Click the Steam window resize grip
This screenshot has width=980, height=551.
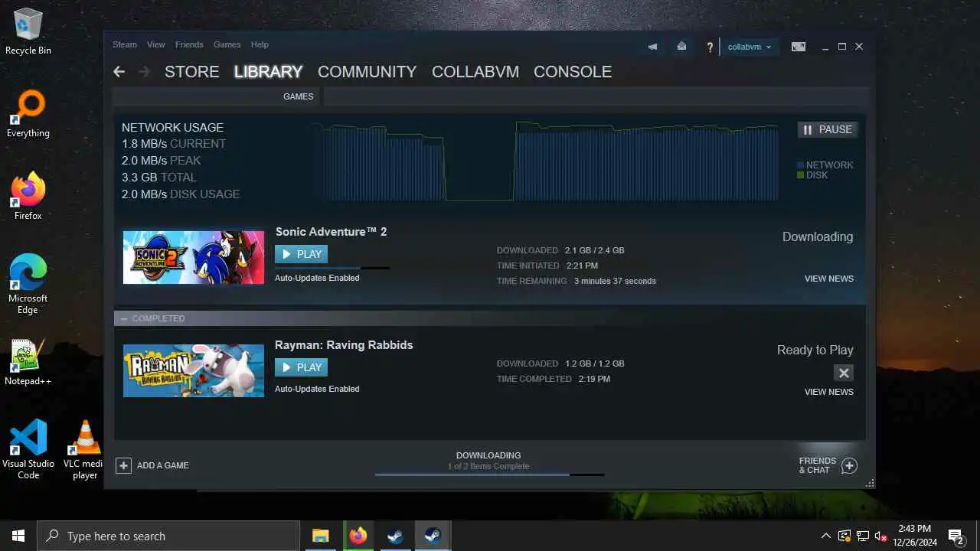tap(870, 483)
